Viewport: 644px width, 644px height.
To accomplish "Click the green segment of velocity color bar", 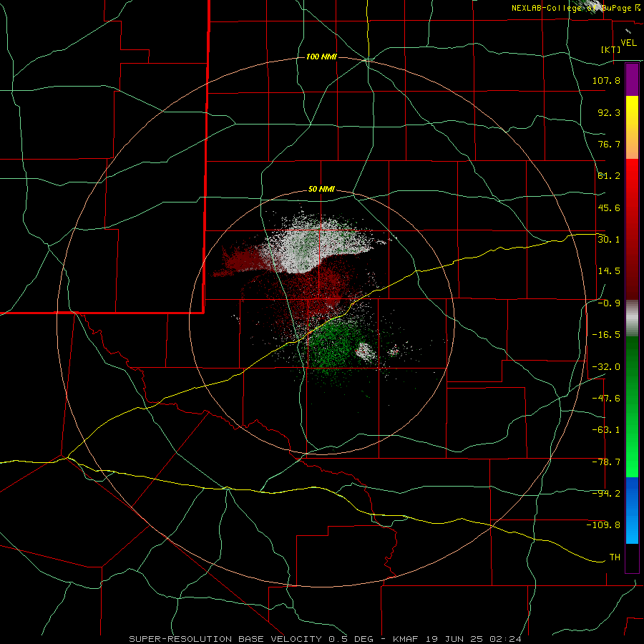I will point(632,406).
